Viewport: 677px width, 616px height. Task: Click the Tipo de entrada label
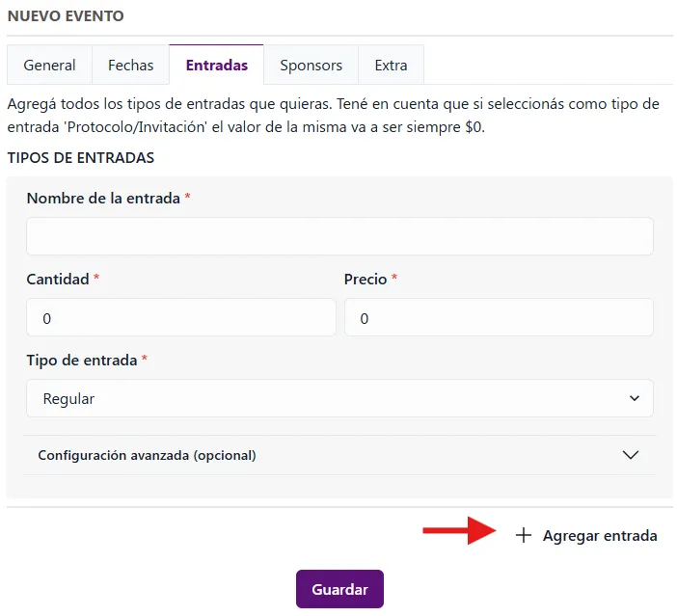point(82,360)
